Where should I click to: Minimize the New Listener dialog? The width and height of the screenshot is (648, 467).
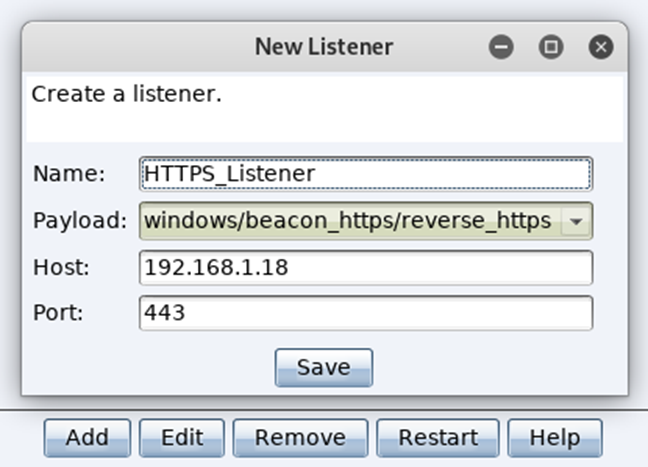501,47
